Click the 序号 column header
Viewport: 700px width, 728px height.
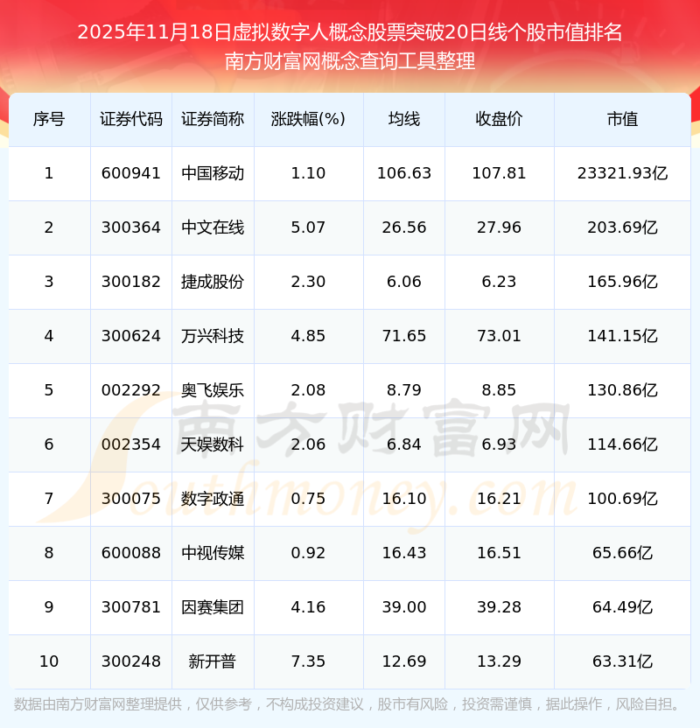[x=49, y=119]
